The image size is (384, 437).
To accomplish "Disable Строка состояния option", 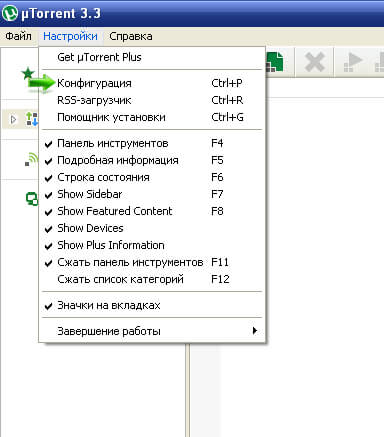I will pos(152,177).
